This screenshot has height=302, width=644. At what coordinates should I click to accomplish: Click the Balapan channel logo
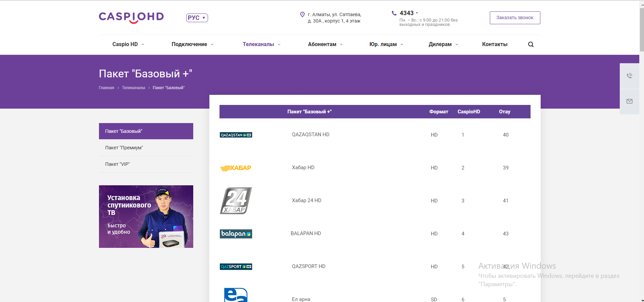[x=236, y=234]
